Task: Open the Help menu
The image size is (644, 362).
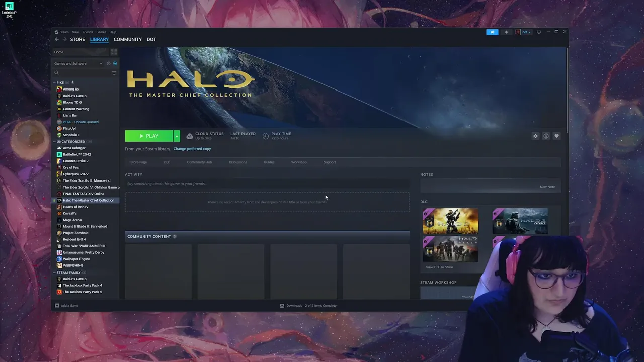Action: click(x=113, y=32)
